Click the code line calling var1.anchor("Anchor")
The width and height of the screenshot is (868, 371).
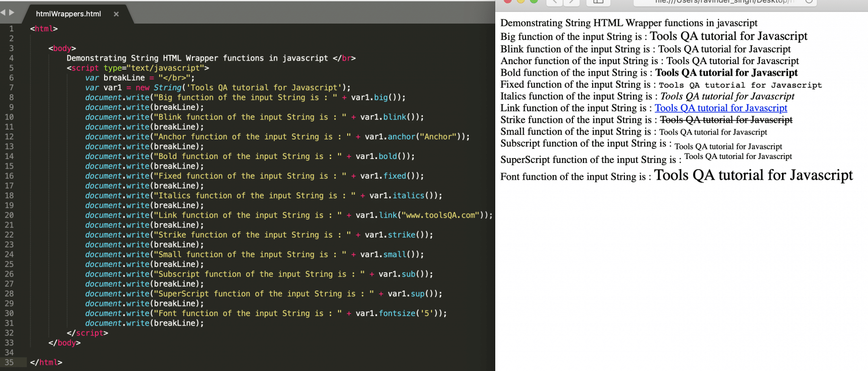[x=277, y=137]
